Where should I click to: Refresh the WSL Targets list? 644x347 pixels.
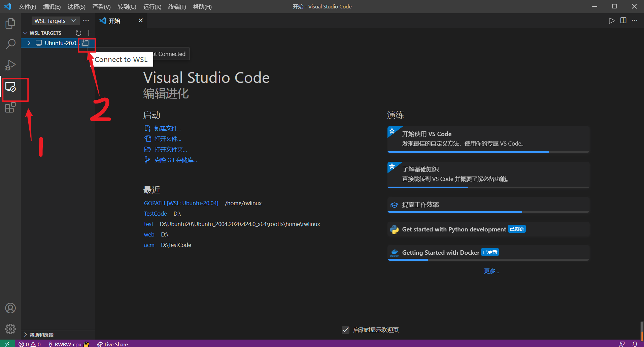pos(78,33)
